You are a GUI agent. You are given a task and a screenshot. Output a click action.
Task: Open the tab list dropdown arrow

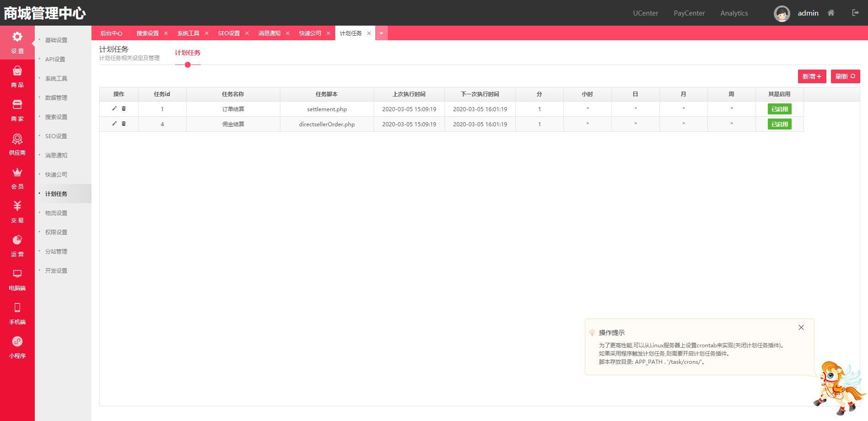pos(381,33)
